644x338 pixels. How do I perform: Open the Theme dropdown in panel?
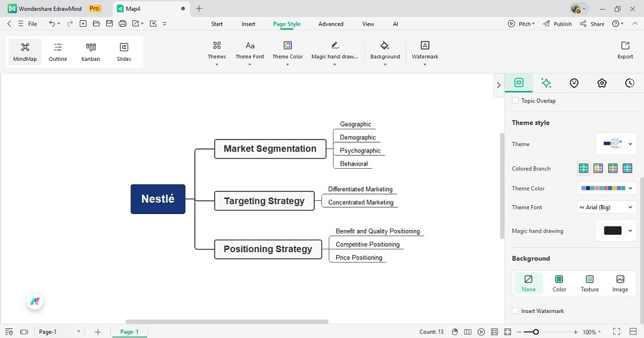616,144
